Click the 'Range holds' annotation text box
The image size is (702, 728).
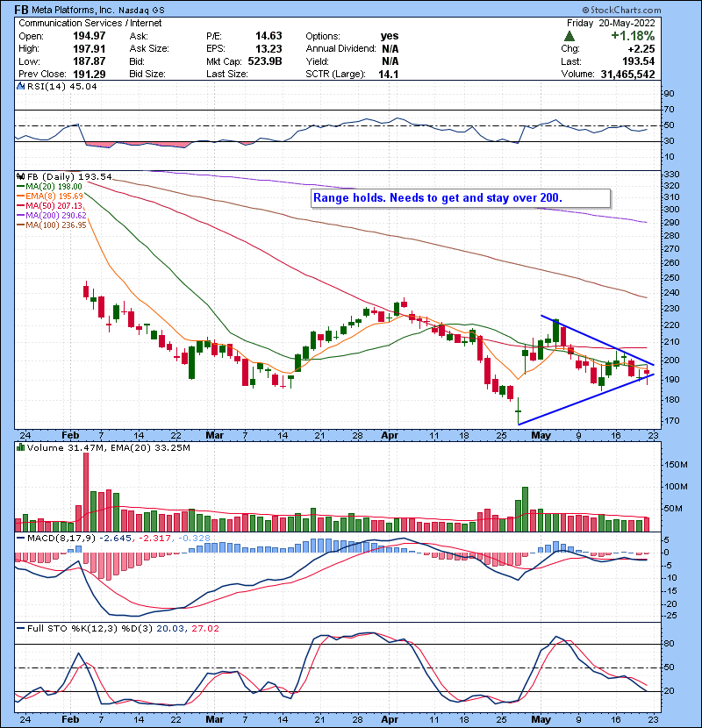coord(461,198)
